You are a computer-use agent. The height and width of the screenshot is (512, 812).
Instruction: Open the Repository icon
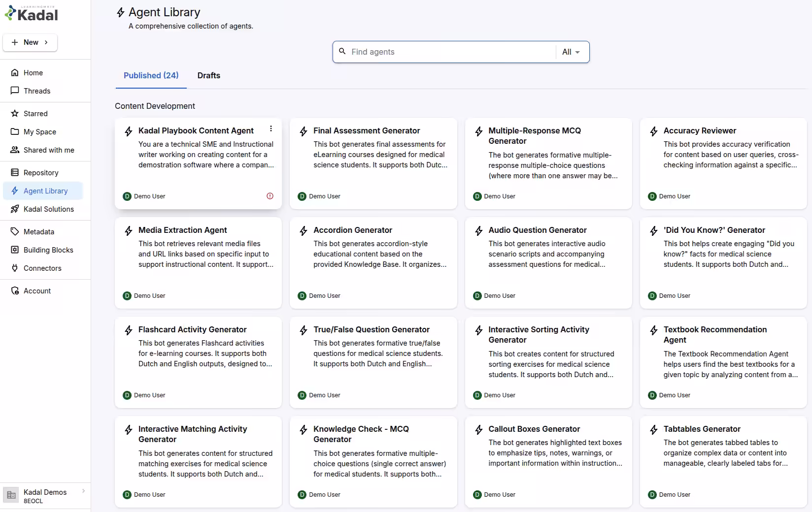(15, 173)
